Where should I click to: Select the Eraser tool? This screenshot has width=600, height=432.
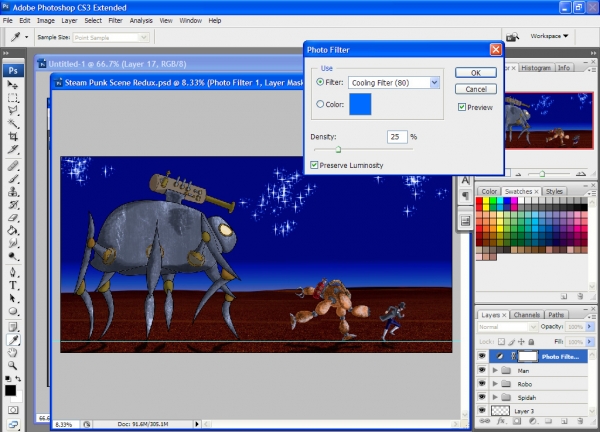[13, 218]
